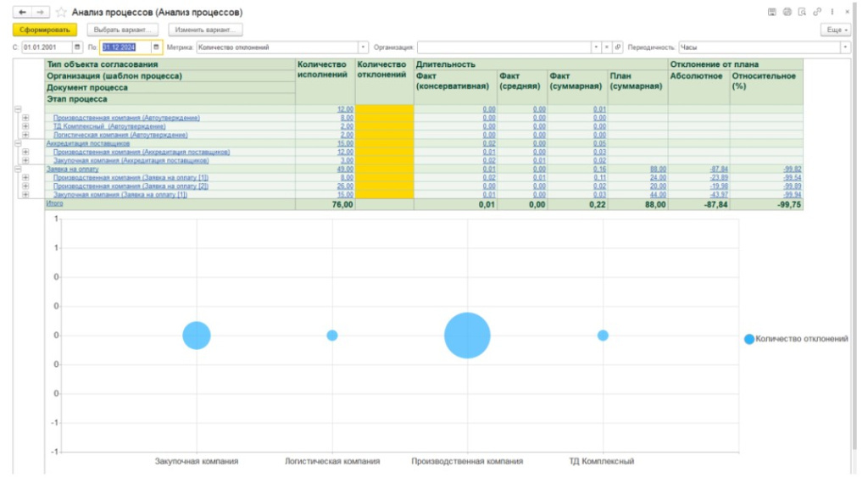Click Количество исполнений column header
The height and width of the screenshot is (483, 868).
325,82
